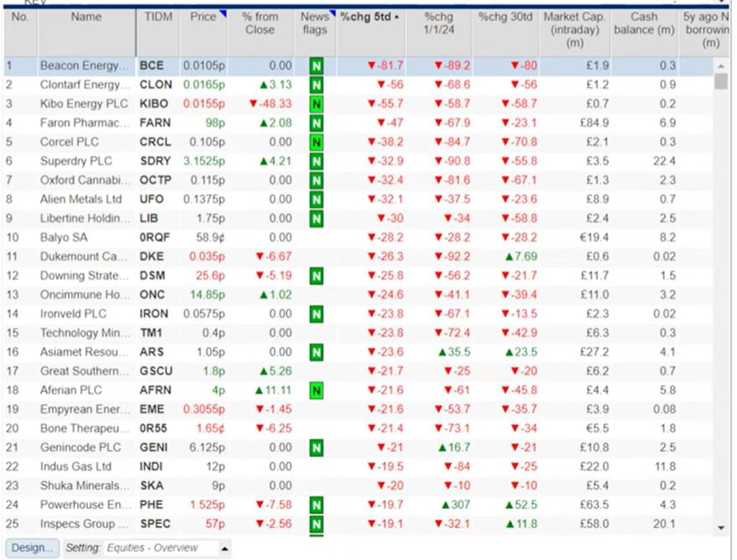Open news flag for Superdry PLC

[316, 161]
